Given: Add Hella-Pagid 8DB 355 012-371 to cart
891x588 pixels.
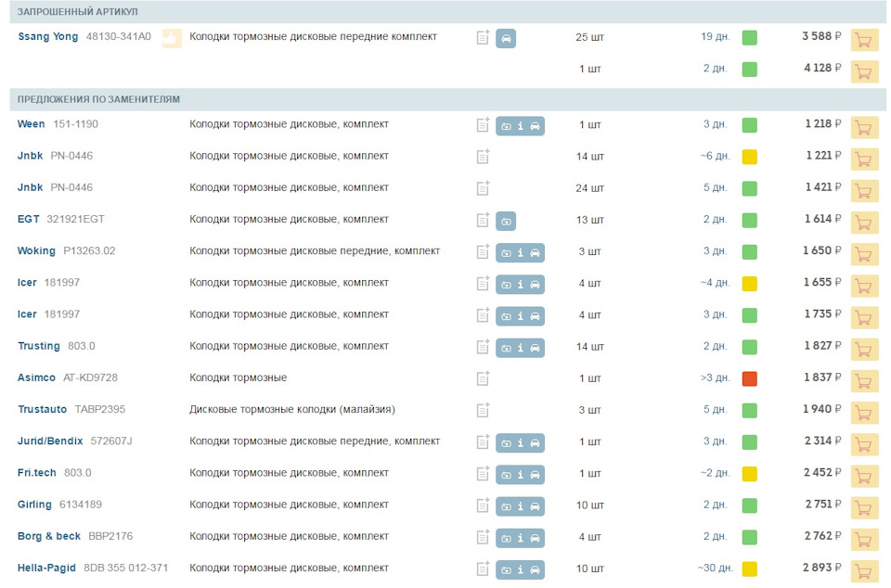Looking at the screenshot, I should tap(864, 572).
